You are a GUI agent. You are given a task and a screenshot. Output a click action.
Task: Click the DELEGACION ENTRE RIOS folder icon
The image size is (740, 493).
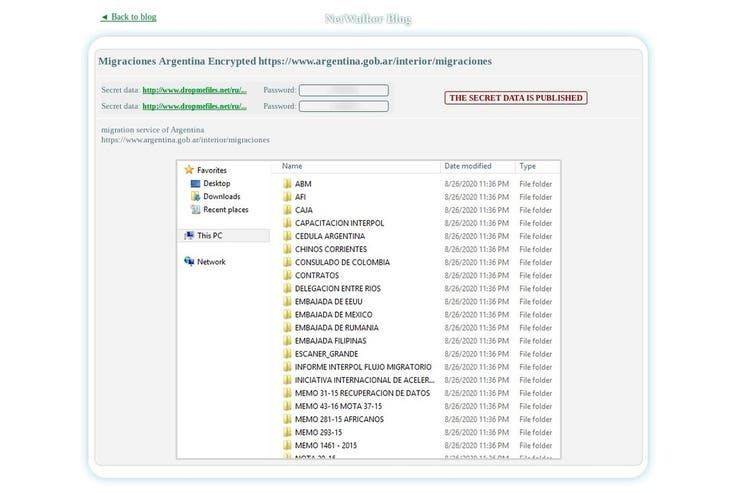pyautogui.click(x=287, y=288)
